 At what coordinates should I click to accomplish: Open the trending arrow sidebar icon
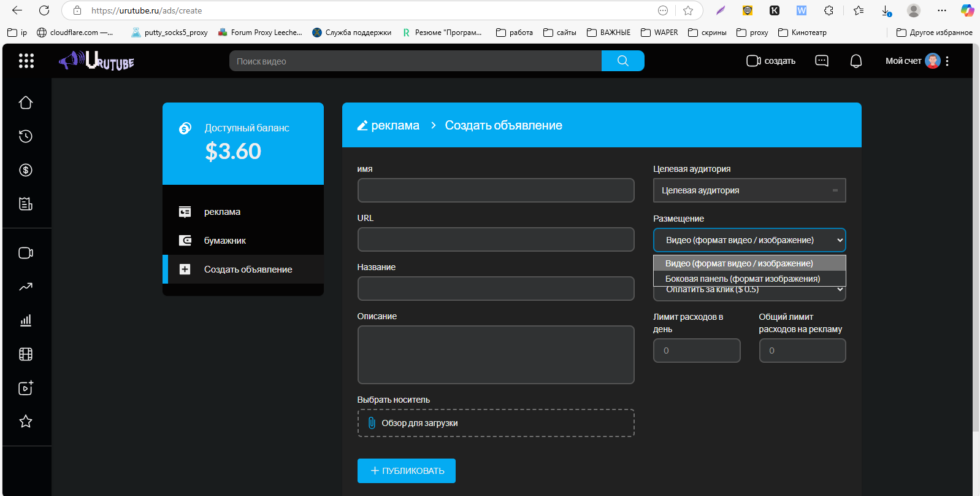point(26,287)
